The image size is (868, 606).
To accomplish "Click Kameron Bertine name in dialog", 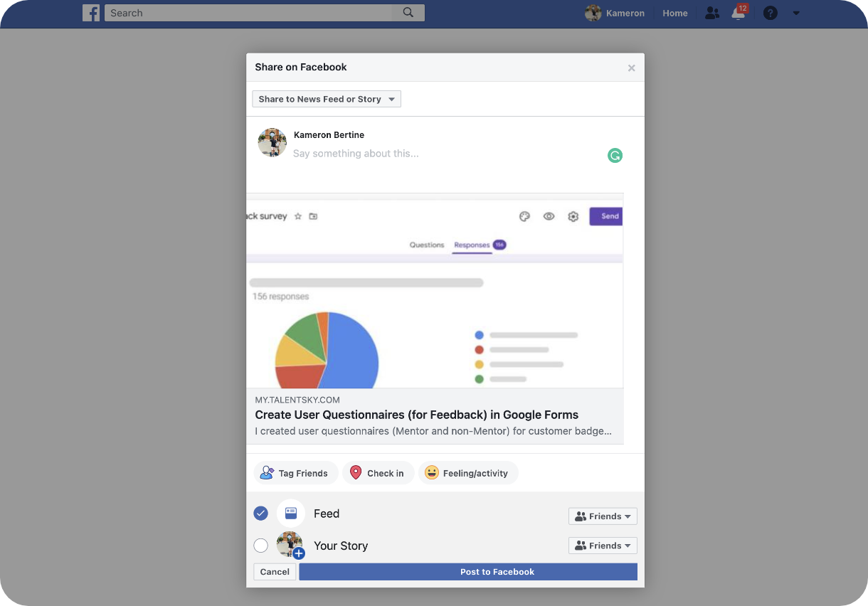I will tap(329, 134).
